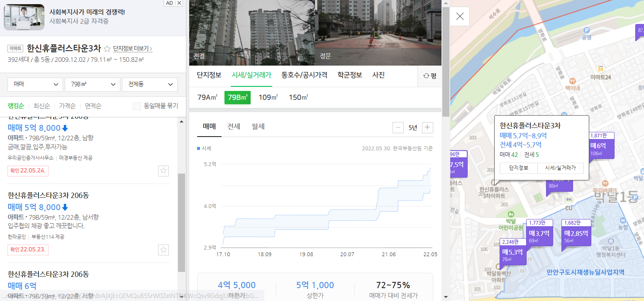Star the listing confirmed 22.05.24.
Image resolution: width=644 pixels, height=301 pixels.
click(163, 171)
